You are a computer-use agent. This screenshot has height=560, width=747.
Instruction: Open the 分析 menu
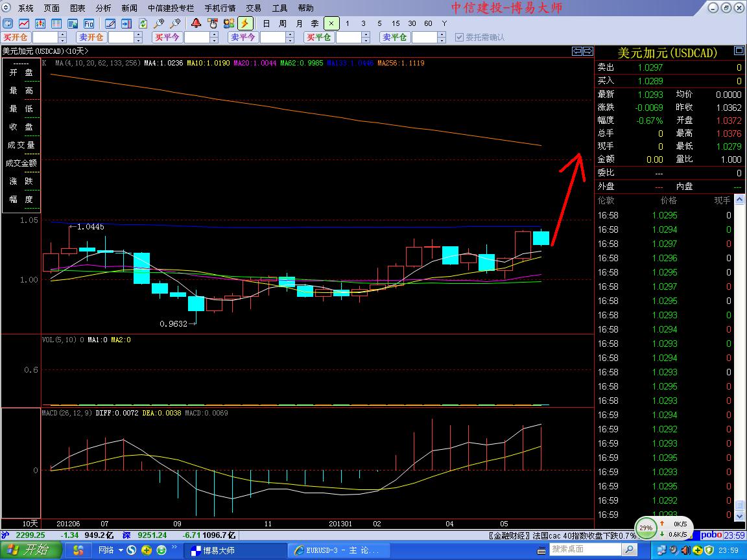[x=103, y=8]
